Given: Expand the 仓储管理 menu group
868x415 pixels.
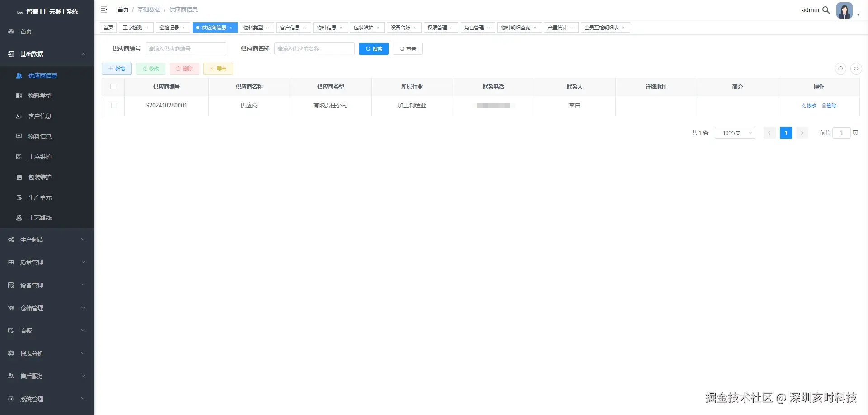Looking at the screenshot, I should pyautogui.click(x=47, y=308).
